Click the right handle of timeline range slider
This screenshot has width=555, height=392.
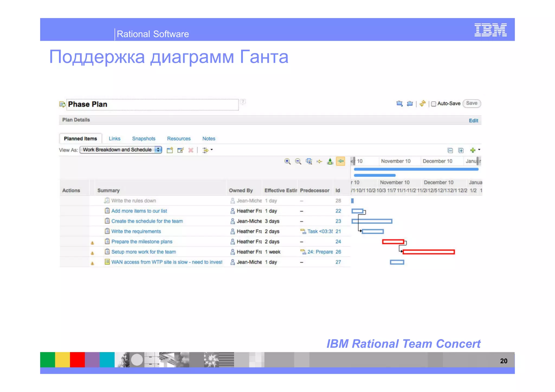(477, 161)
